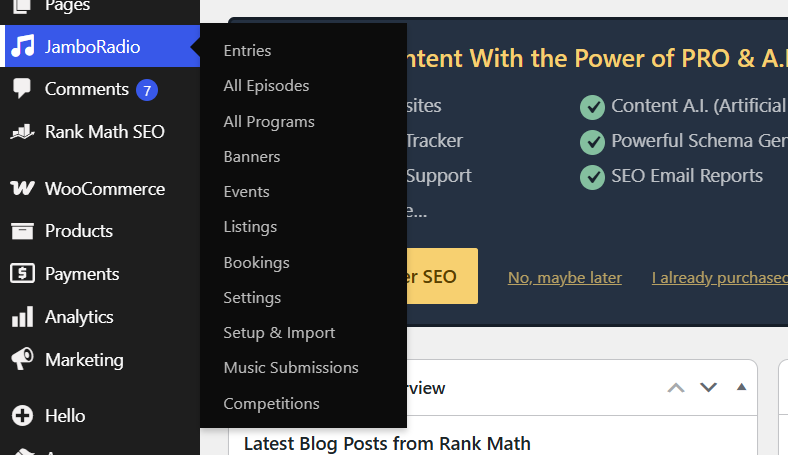788x455 pixels.
Task: Open the Hello menu label
Action: [x=65, y=416]
